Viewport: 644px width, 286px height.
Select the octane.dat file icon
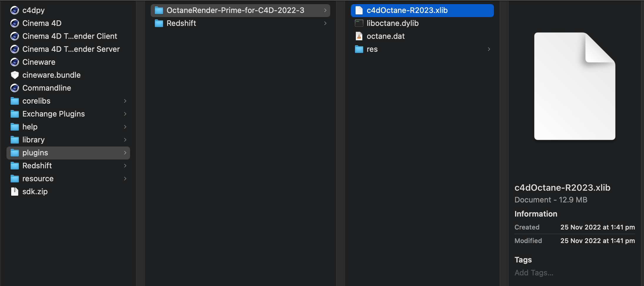click(x=359, y=36)
